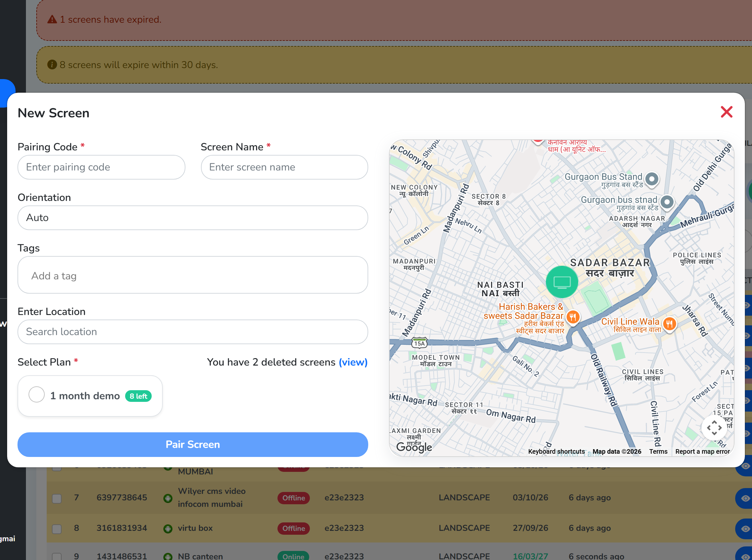Image resolution: width=752 pixels, height=560 pixels.
Task: Open Keyboard shortcuts on the map
Action: pos(556,451)
